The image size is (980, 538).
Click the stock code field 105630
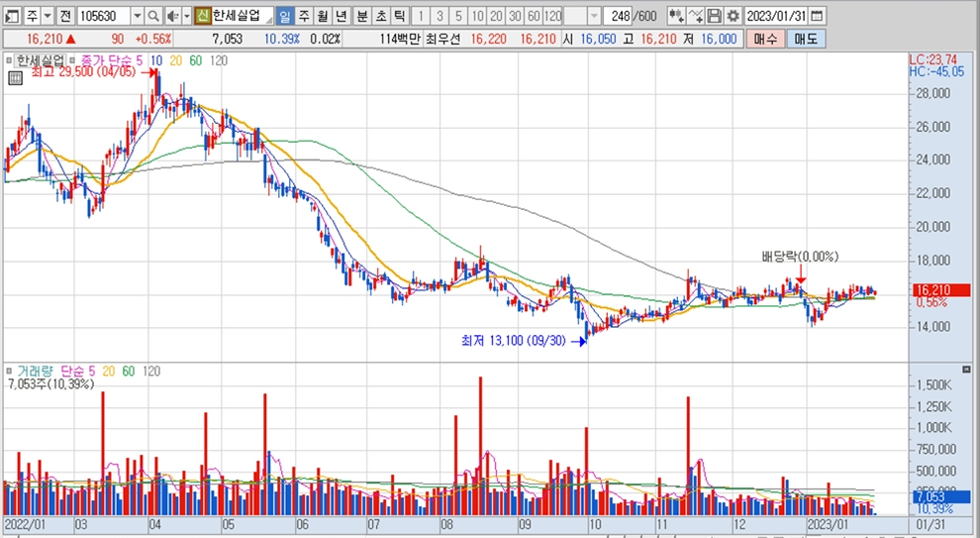[104, 16]
